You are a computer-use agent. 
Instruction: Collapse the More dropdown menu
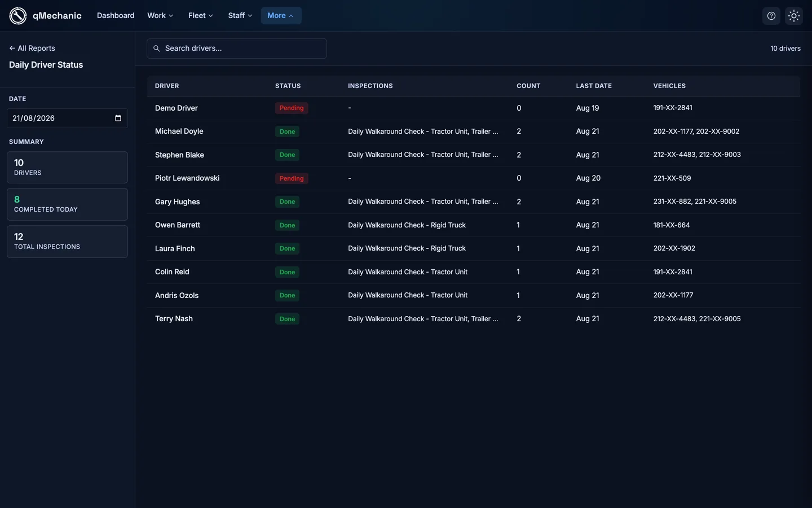(281, 16)
